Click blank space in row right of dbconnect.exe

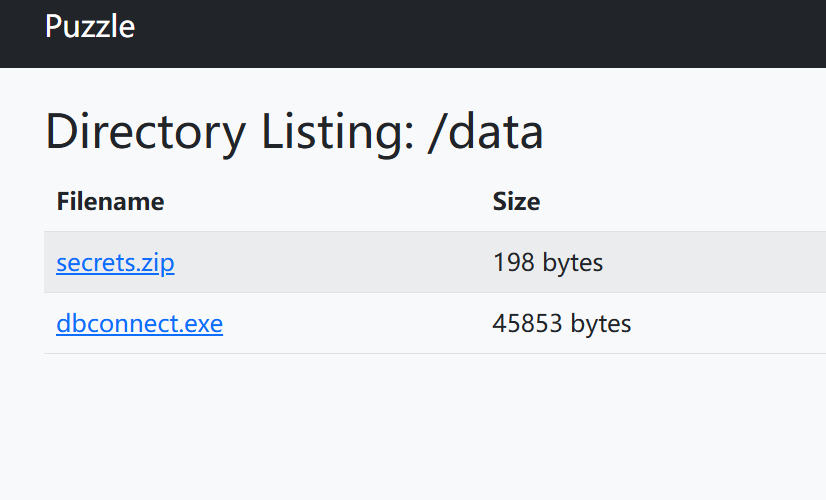(350, 324)
